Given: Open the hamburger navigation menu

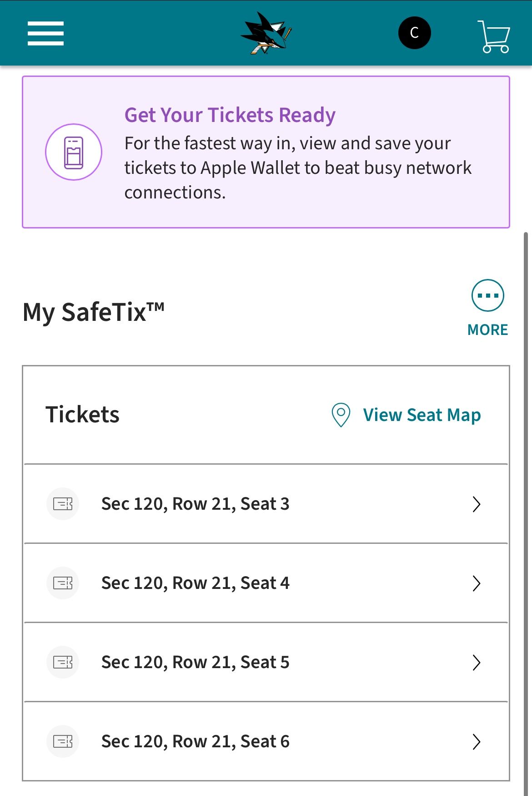Looking at the screenshot, I should pyautogui.click(x=45, y=33).
